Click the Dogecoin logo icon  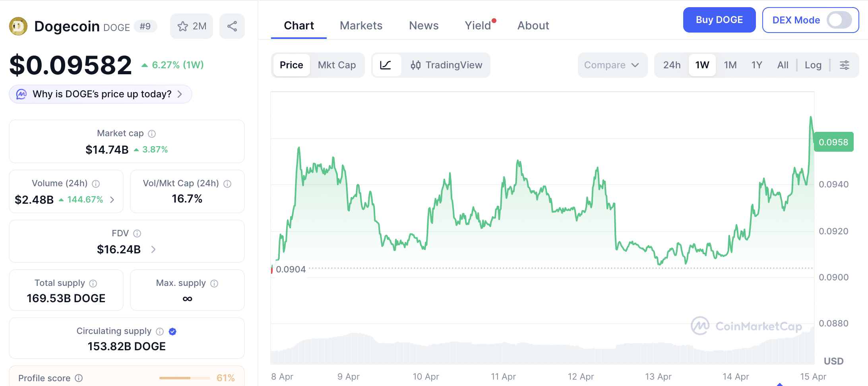tap(18, 27)
